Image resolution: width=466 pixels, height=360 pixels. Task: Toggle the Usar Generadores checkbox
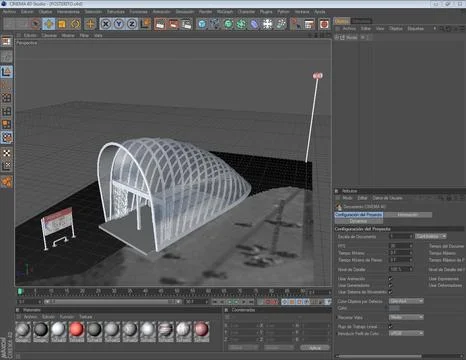(390, 285)
